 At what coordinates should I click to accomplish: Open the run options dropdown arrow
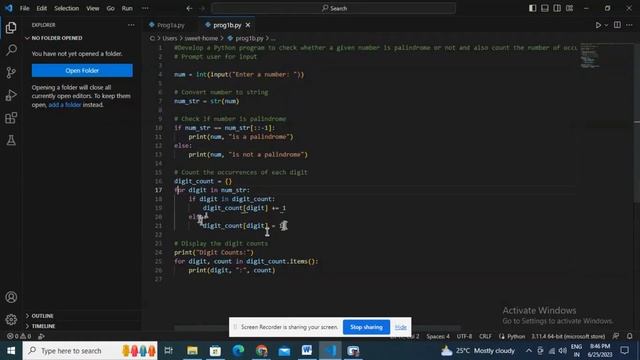(x=606, y=25)
